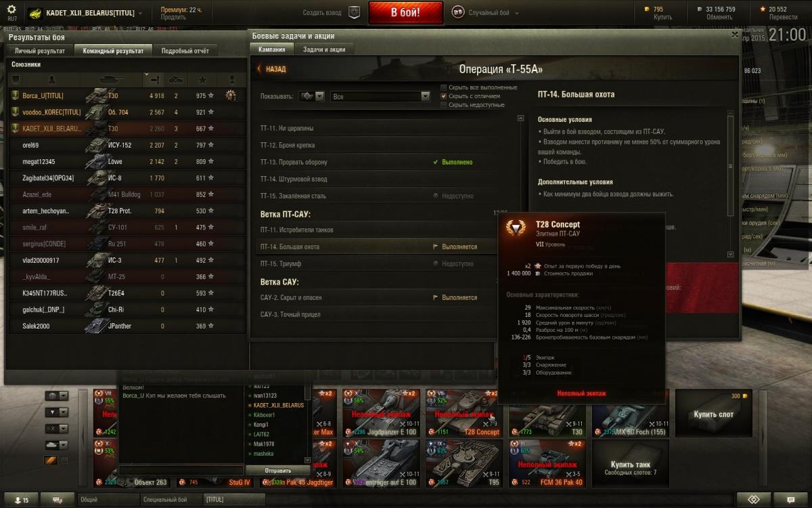Image resolution: width=812 pixels, height=508 pixels.
Task: Toggle the favorites checkbox beside the orange-stripe icon
Action: coord(65,461)
